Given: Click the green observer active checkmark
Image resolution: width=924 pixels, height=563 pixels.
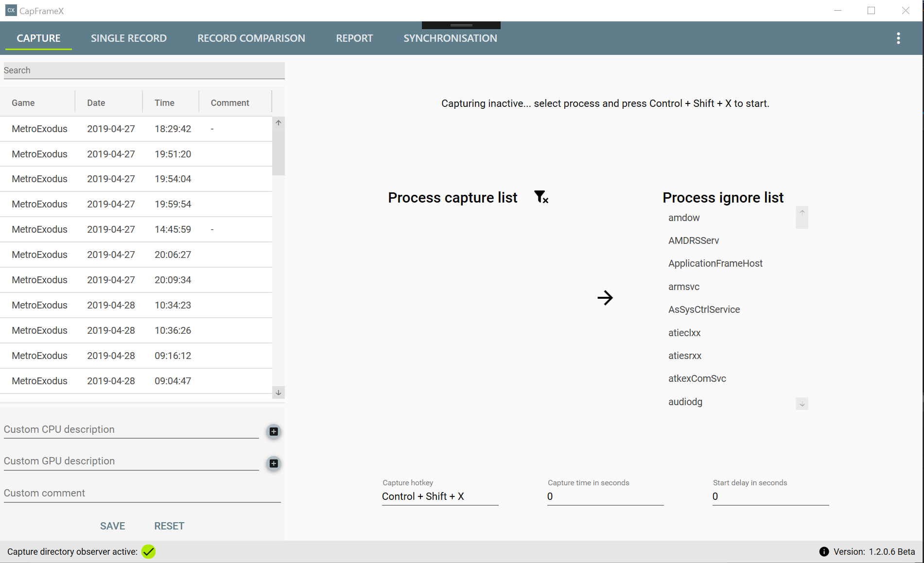Looking at the screenshot, I should [x=148, y=551].
